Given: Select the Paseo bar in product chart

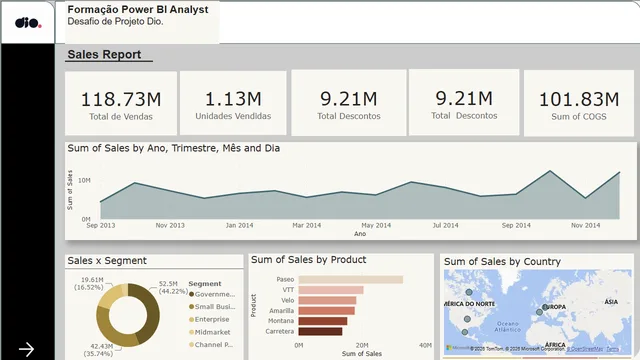Looking at the screenshot, I should point(351,280).
